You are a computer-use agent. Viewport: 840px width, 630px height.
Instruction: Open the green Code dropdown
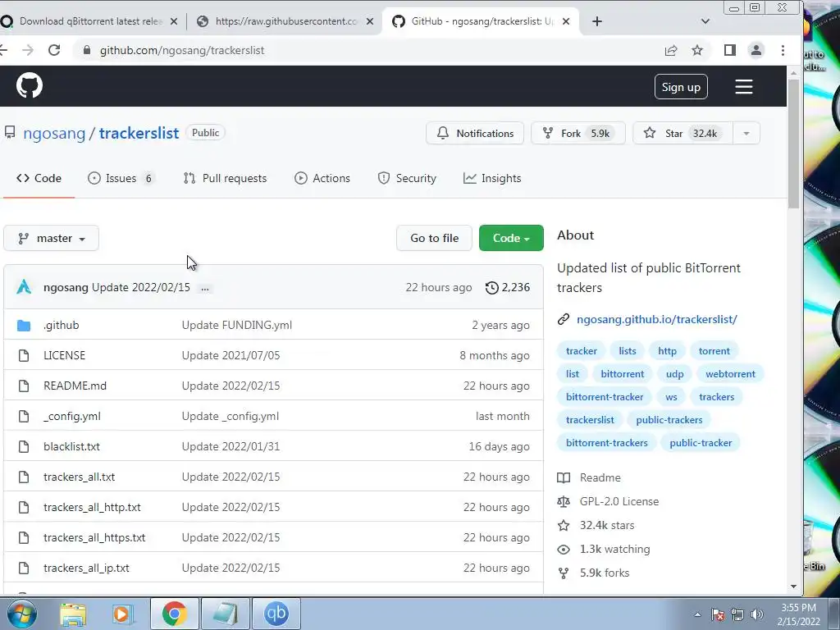[511, 239]
